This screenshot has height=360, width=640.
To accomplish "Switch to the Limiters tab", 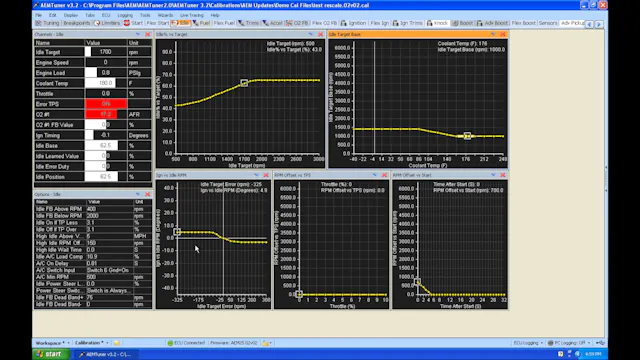I will [107, 23].
